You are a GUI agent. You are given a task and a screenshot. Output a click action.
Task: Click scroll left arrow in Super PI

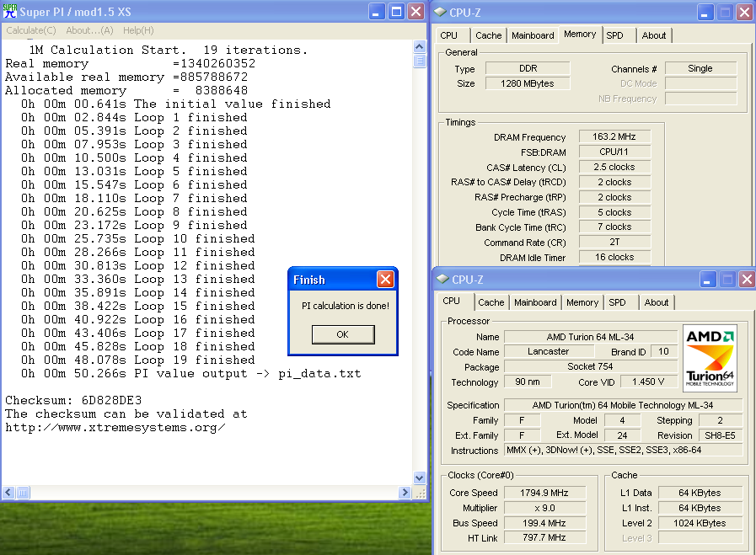(x=8, y=493)
